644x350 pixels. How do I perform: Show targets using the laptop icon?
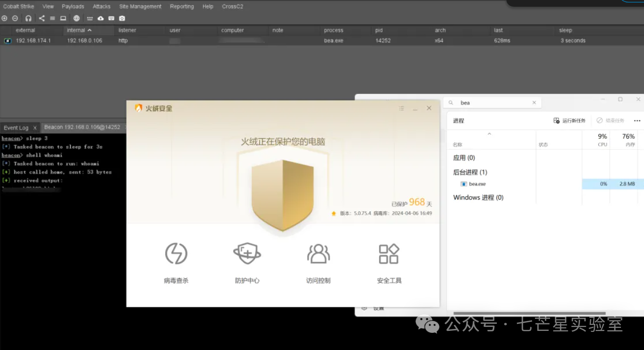pyautogui.click(x=63, y=18)
